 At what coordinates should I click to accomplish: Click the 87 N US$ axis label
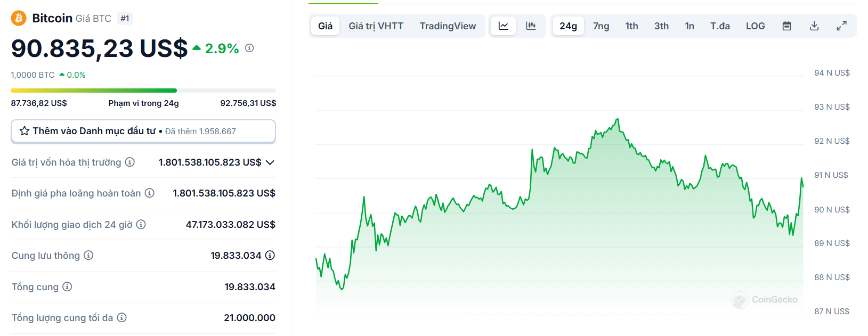tap(832, 312)
